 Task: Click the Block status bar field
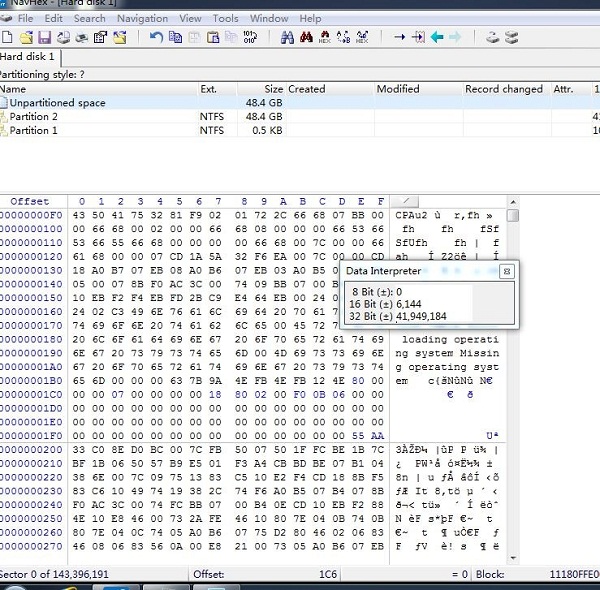[537, 574]
